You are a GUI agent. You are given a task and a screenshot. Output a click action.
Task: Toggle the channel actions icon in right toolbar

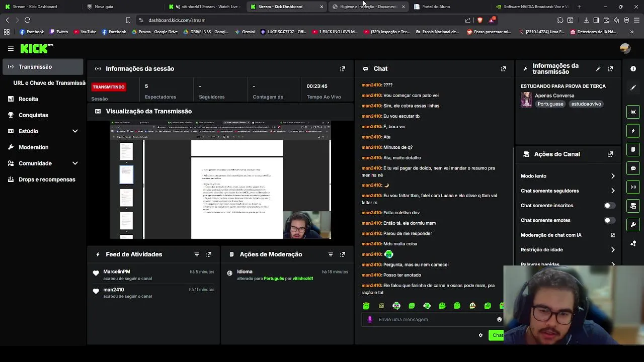point(633,206)
